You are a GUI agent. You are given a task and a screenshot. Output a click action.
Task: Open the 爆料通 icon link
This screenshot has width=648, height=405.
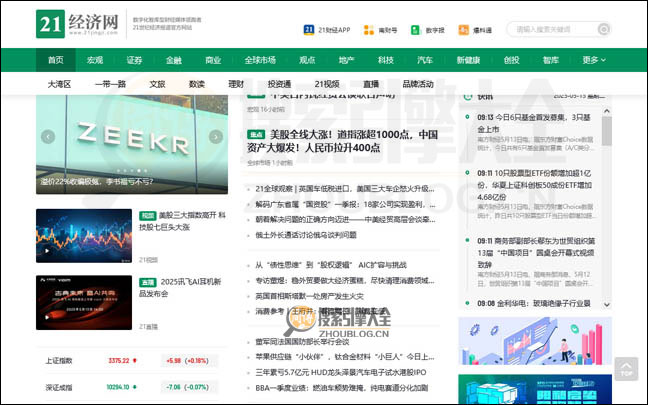(x=475, y=30)
